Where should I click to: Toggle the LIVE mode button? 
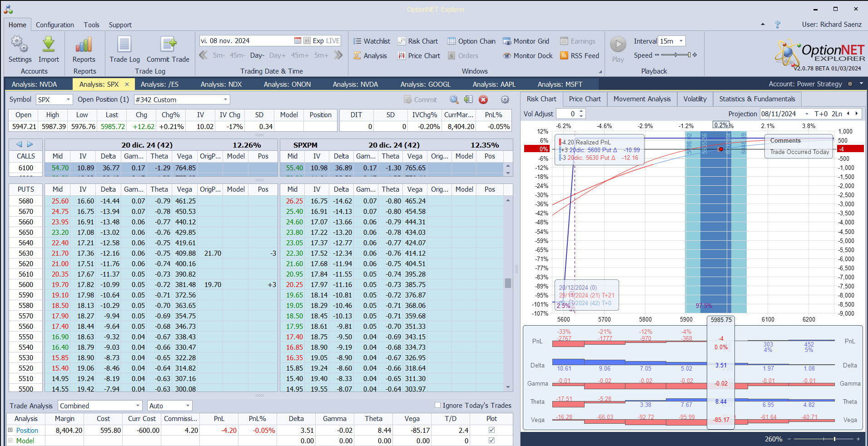[333, 41]
